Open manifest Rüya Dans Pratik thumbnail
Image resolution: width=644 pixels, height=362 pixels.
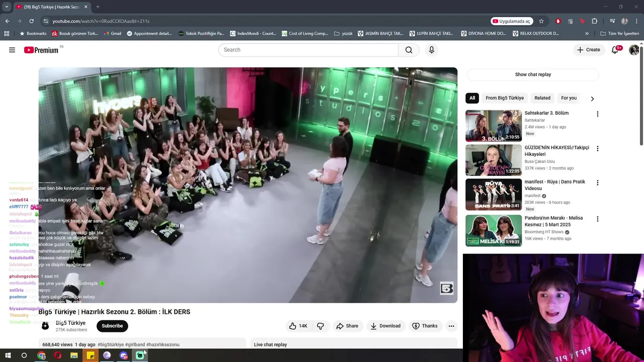494,195
